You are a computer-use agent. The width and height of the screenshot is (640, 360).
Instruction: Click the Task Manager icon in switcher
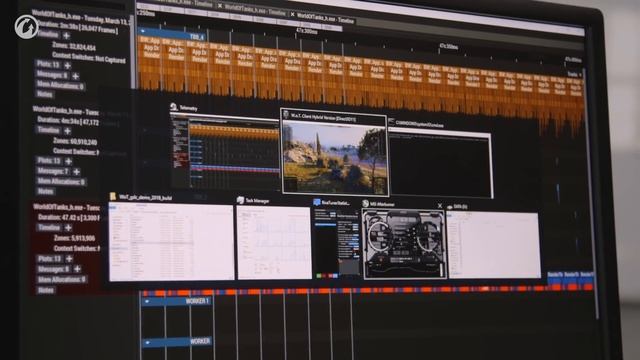click(x=240, y=200)
